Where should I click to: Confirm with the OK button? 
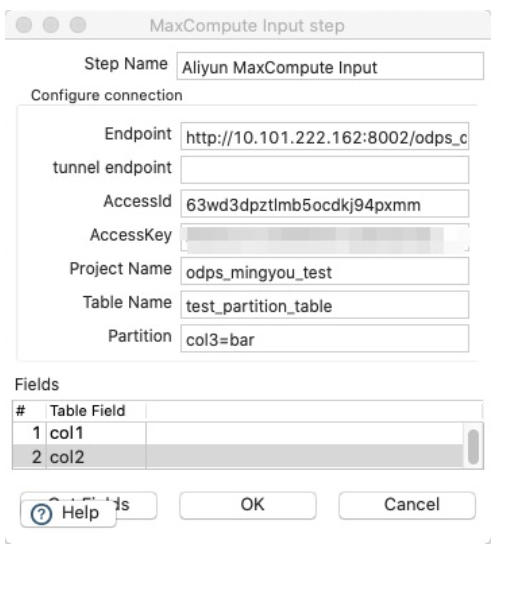pos(248,505)
